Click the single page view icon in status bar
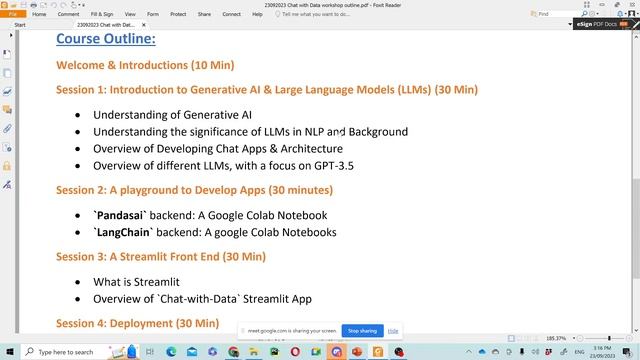640x360 pixels. (x=511, y=338)
